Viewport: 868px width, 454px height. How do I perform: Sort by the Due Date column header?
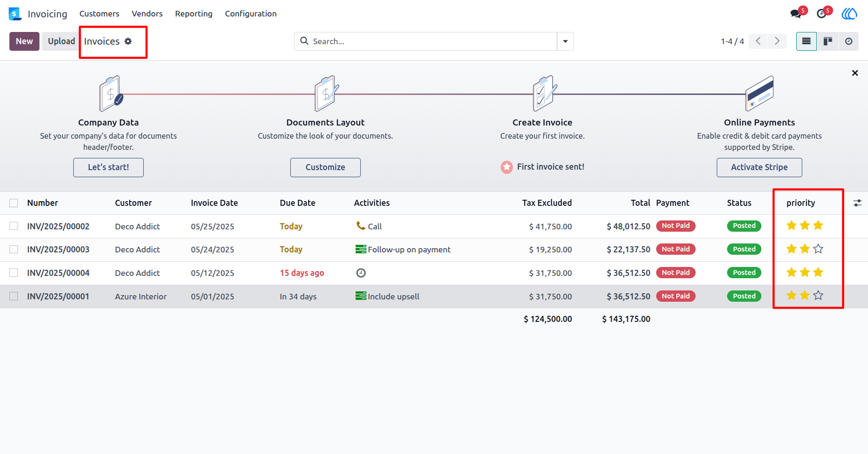tap(297, 203)
